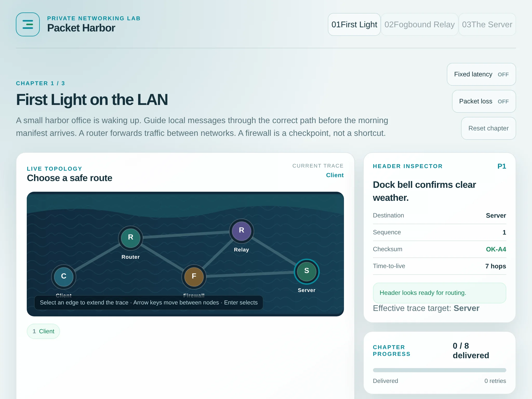Select the purple Relay node
Image resolution: width=532 pixels, height=399 pixels.
tap(242, 230)
